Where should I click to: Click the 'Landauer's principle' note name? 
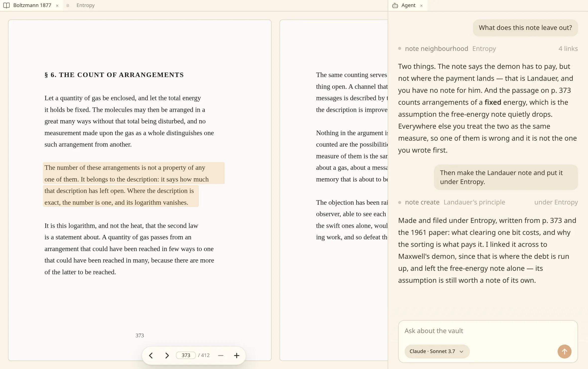click(x=474, y=202)
